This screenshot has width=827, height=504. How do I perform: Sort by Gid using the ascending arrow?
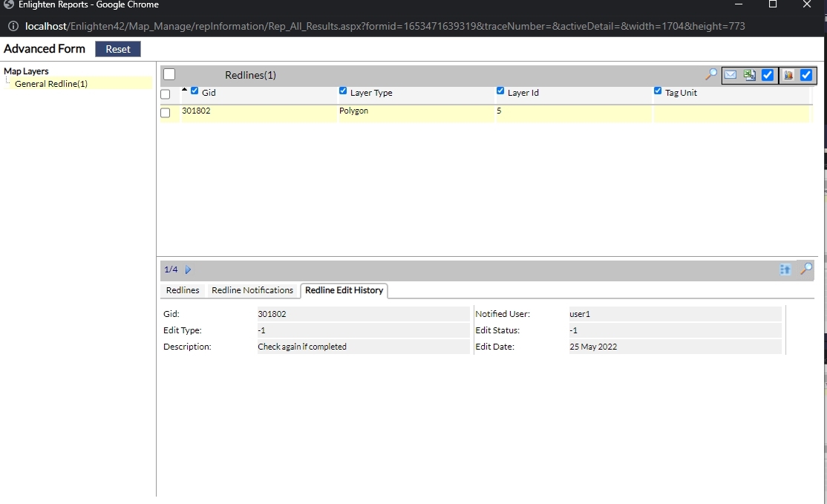pyautogui.click(x=185, y=90)
